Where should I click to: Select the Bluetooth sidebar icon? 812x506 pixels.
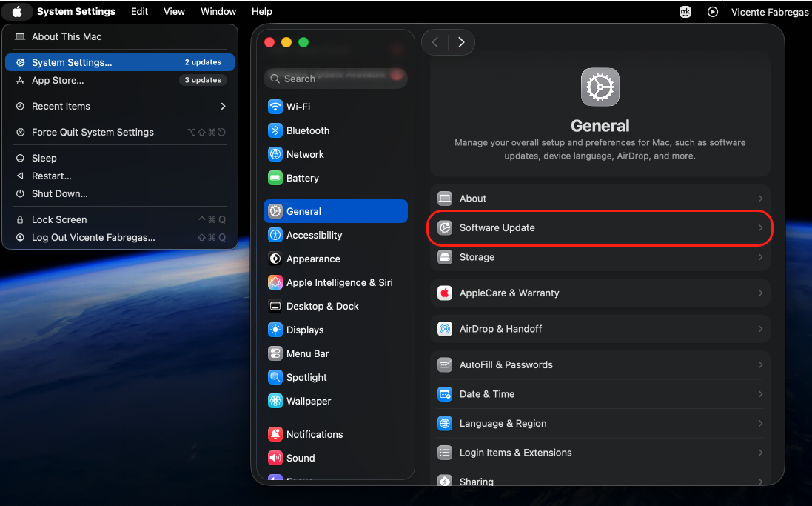point(275,130)
